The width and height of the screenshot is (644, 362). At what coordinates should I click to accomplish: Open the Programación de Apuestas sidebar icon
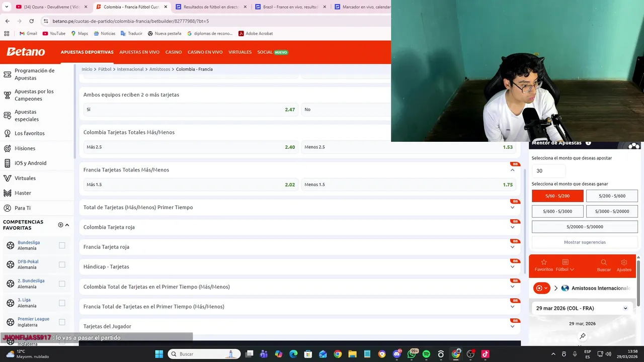point(7,74)
